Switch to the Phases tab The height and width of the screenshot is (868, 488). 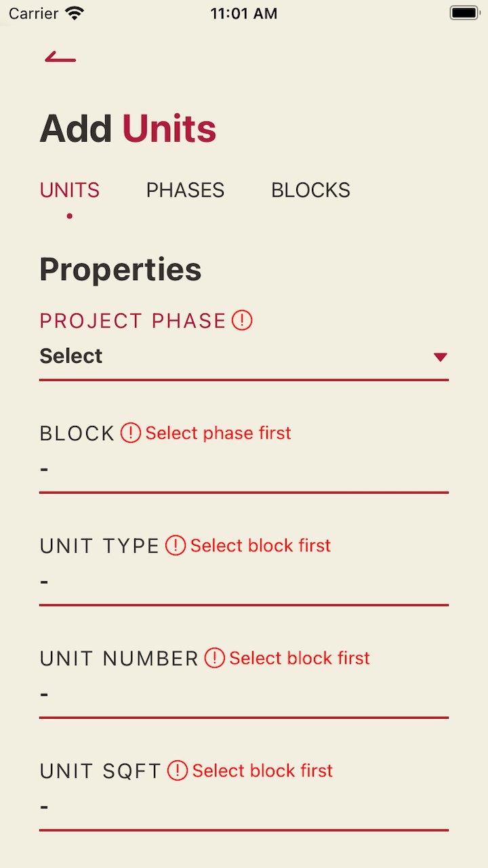click(x=185, y=190)
